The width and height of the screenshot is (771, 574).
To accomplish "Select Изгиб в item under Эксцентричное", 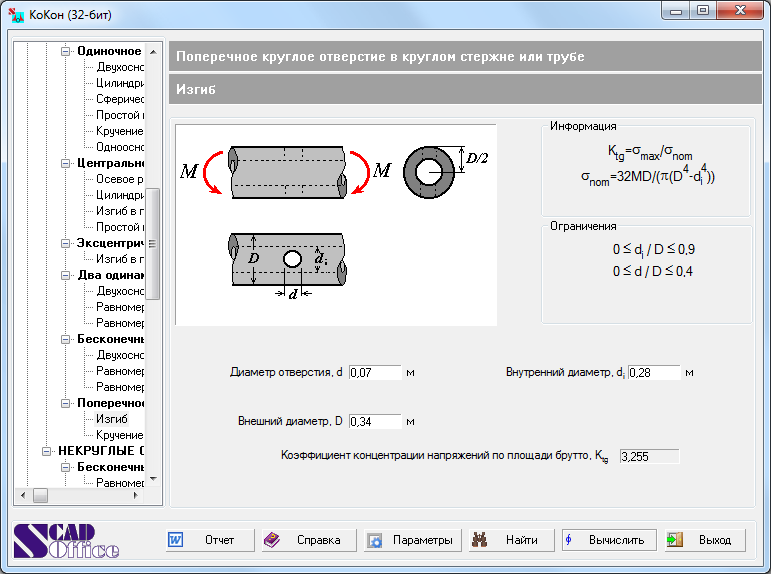I will click(119, 259).
